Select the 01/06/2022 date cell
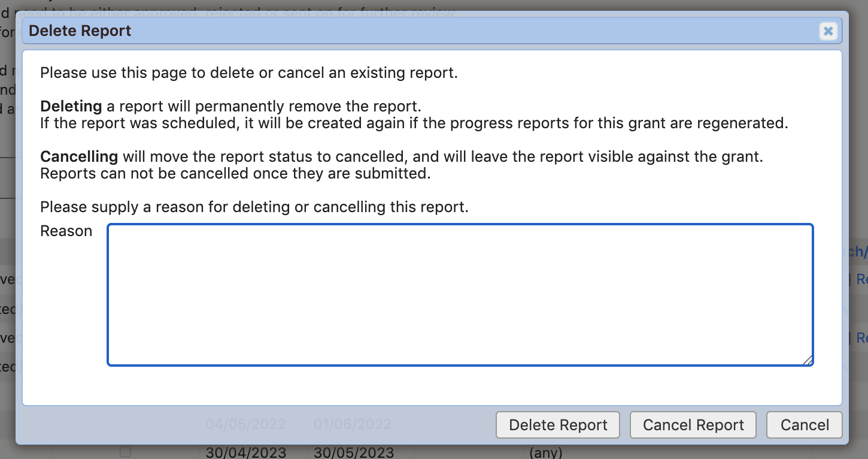The width and height of the screenshot is (868, 459). point(352,425)
